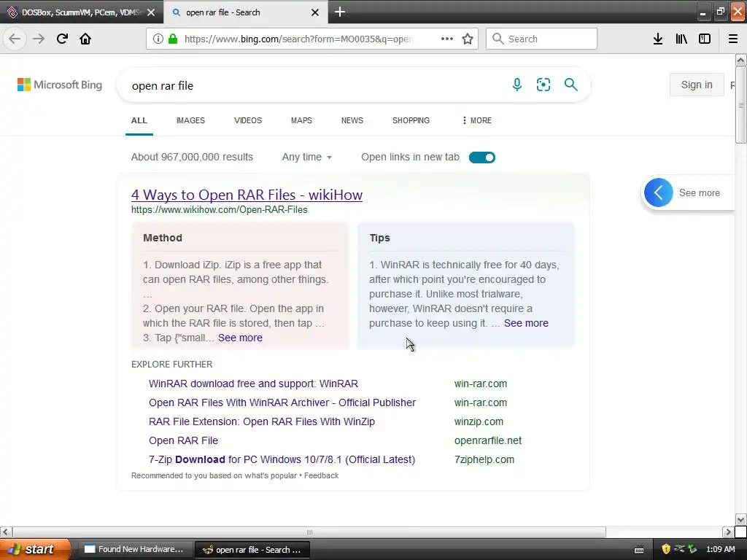Click the Microsoft Bing logo
Image resolution: width=747 pixels, height=560 pixels.
(x=60, y=85)
